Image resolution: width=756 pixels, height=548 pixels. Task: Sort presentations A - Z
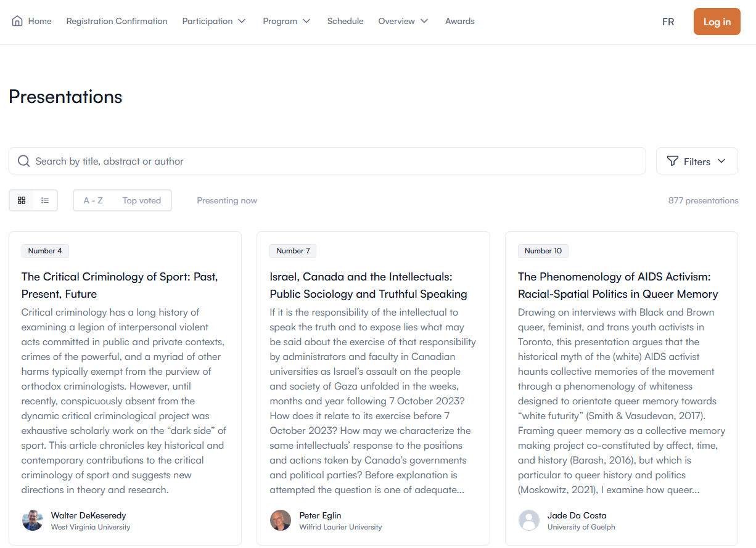click(93, 200)
